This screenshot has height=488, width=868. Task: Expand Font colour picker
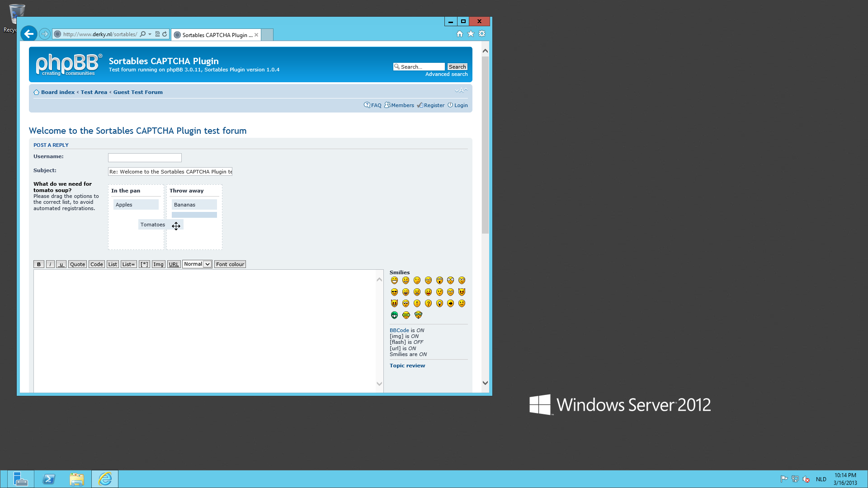(x=230, y=264)
